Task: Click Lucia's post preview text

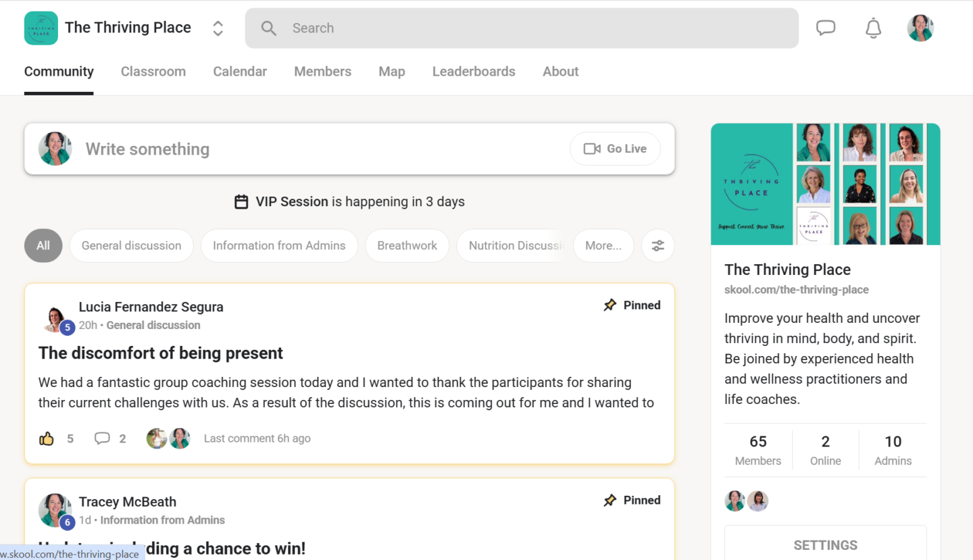Action: pos(346,392)
